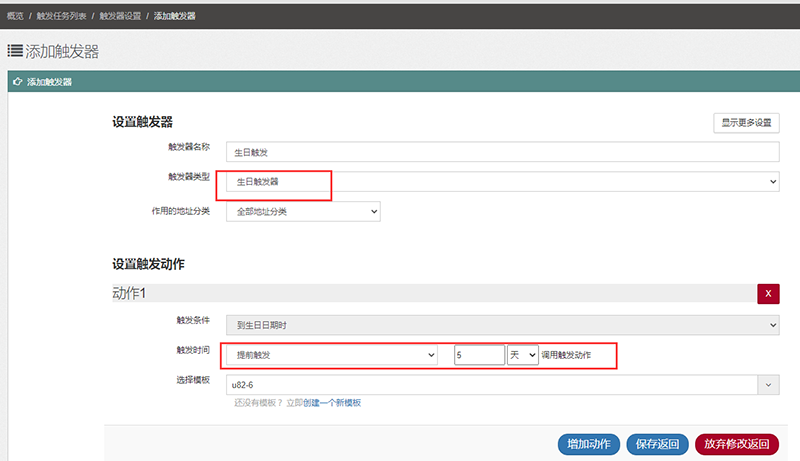800x461 pixels.
Task: Open the 天 unit dropdown
Action: tap(523, 355)
